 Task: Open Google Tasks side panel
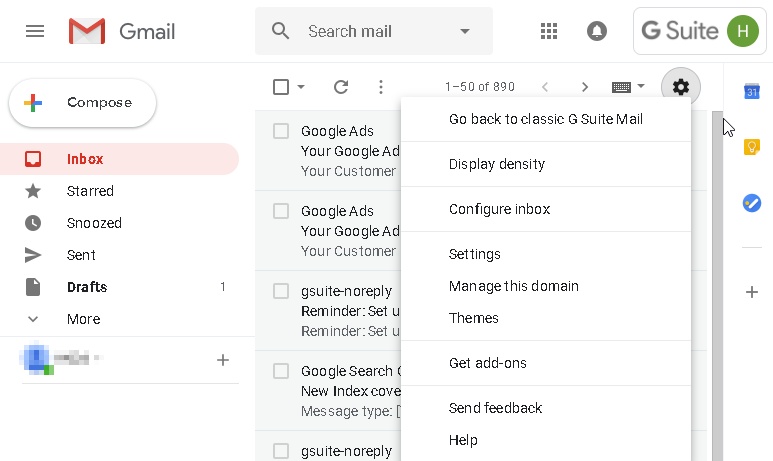pos(751,203)
